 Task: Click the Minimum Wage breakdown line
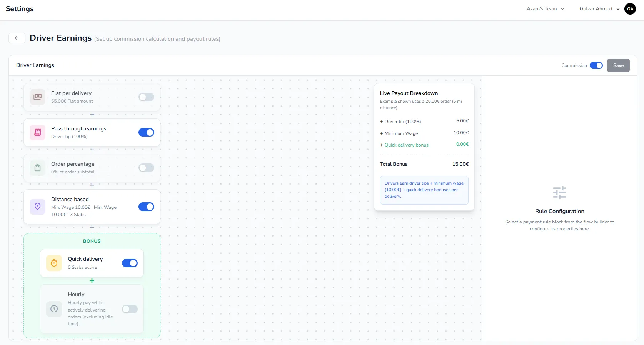click(424, 133)
